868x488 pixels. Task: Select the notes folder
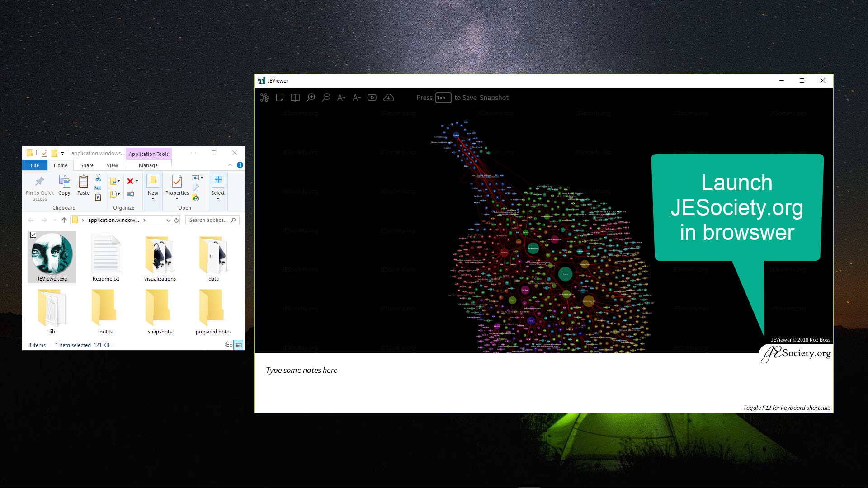(x=106, y=311)
